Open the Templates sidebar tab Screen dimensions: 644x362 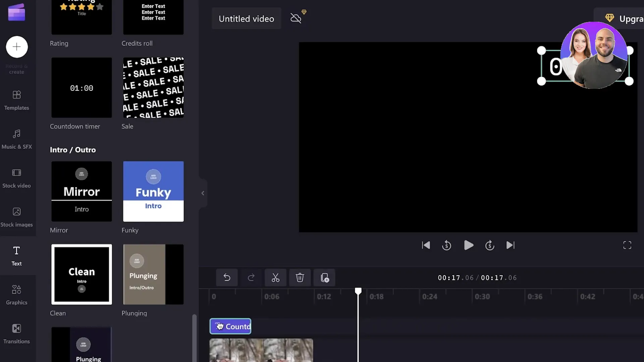coord(16,100)
